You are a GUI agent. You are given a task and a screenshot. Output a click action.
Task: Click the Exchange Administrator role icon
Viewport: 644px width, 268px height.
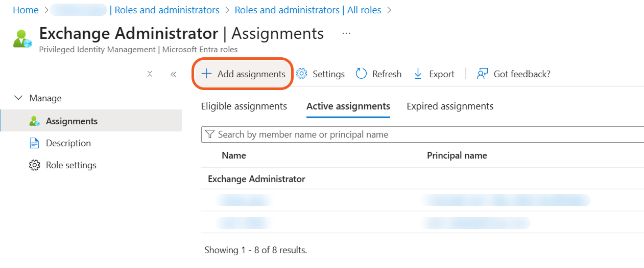[22, 39]
